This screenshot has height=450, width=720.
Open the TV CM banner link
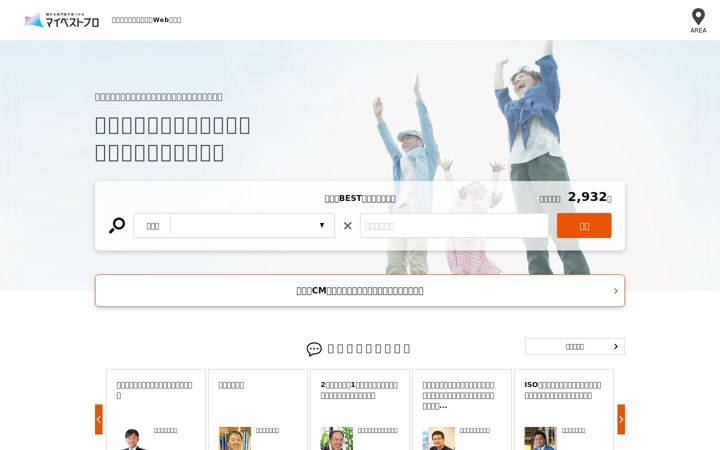point(360,291)
